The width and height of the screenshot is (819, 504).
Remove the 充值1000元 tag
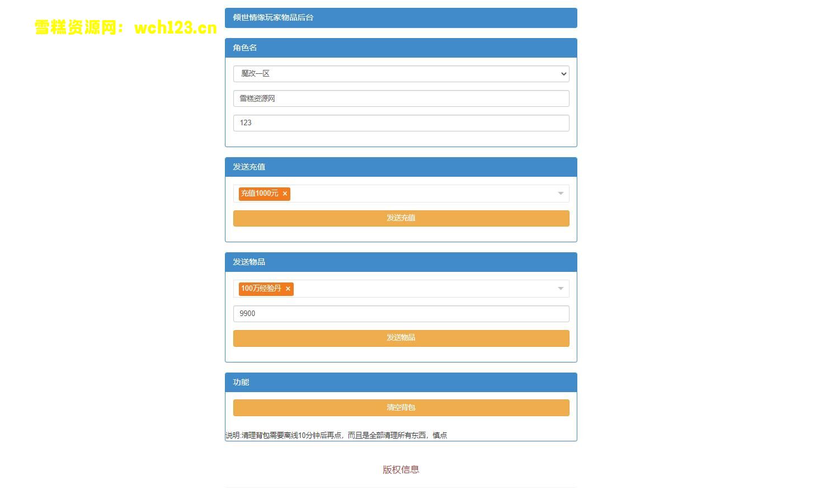point(285,194)
